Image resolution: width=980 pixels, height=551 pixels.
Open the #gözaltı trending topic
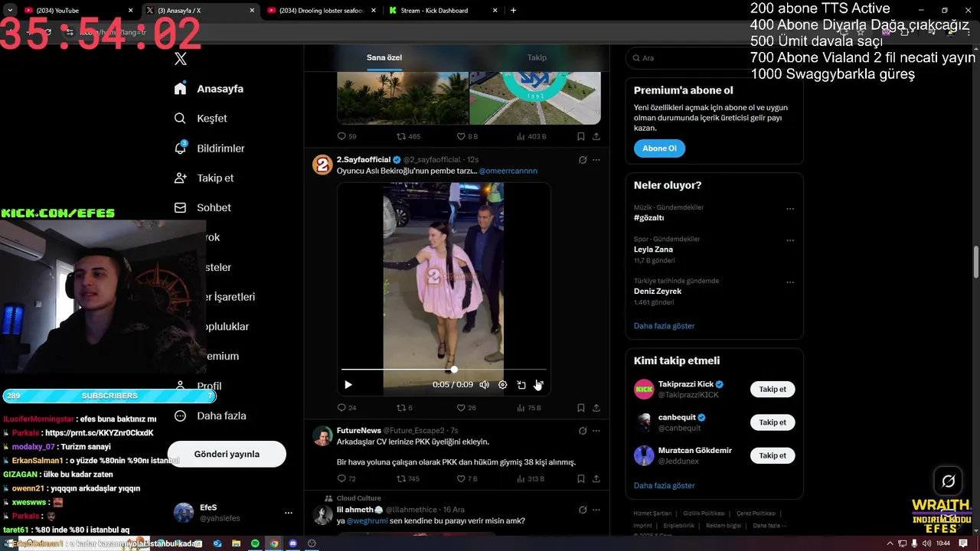[x=649, y=218]
